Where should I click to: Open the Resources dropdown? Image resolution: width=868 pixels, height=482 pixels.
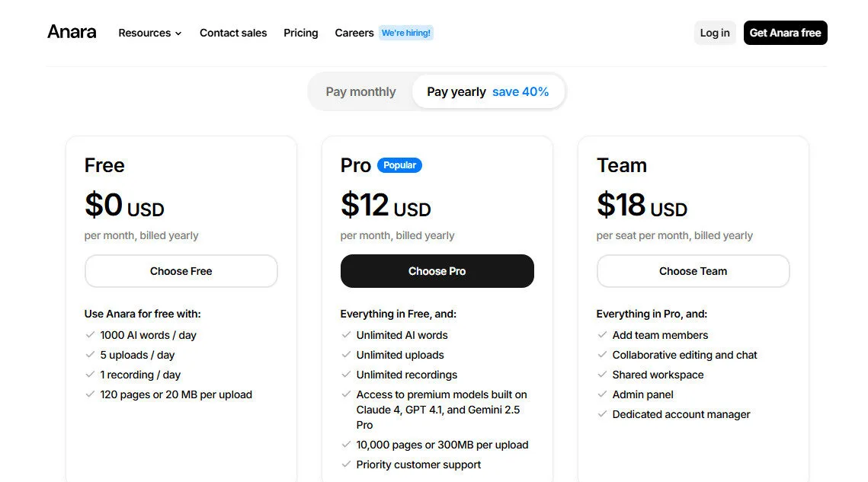144,33
